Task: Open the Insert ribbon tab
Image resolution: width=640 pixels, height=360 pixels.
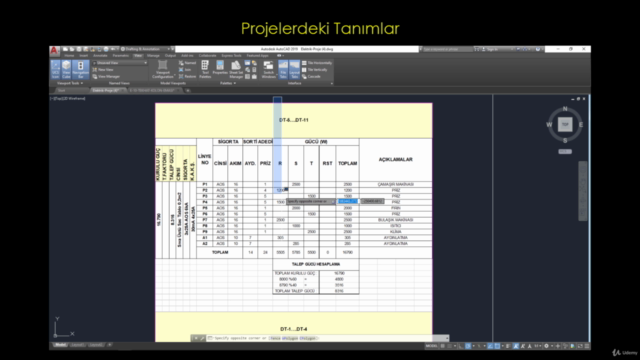Action: (x=84, y=56)
